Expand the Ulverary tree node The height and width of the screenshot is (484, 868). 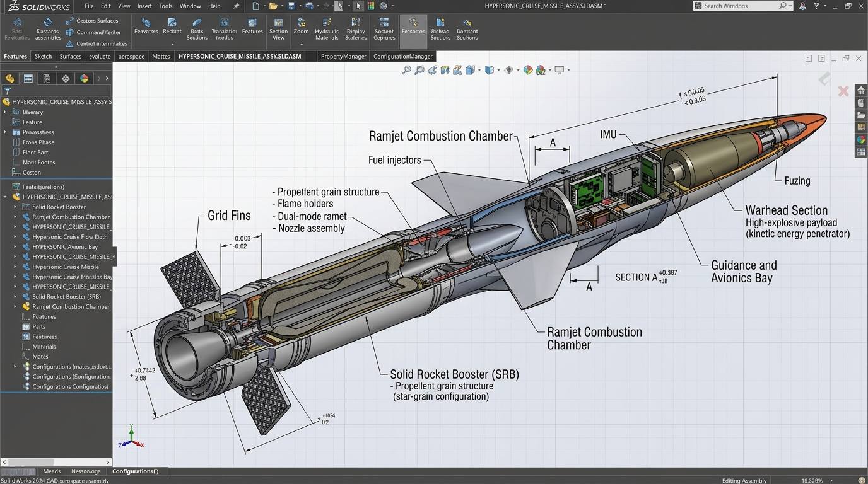click(x=5, y=112)
